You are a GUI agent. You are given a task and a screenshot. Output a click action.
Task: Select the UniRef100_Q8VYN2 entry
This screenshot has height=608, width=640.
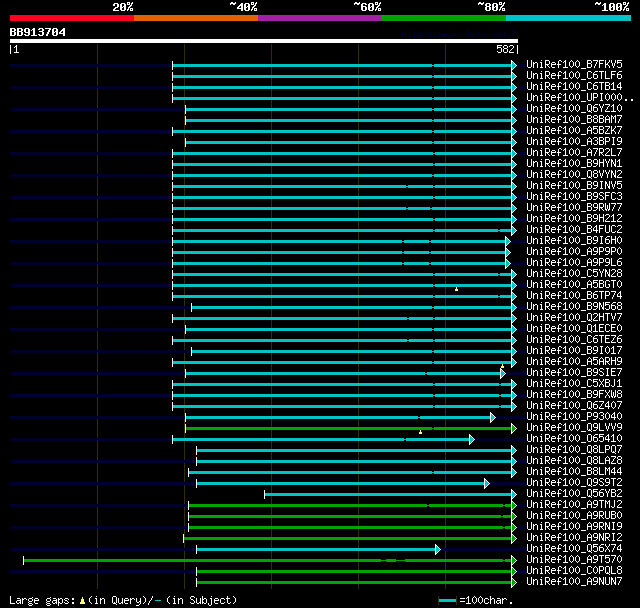[574, 175]
